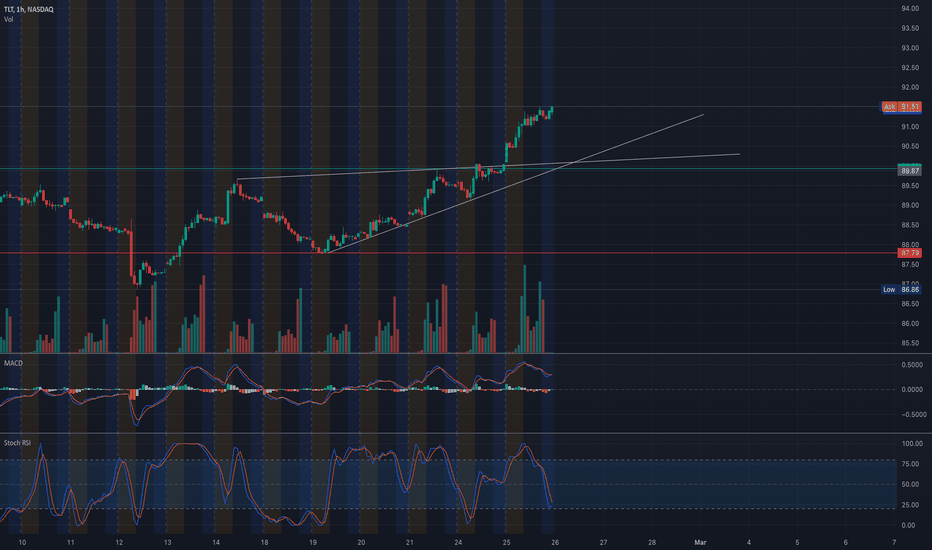The width and height of the screenshot is (932, 550).
Task: Click the Stoch RSI indicator label
Action: click(x=17, y=443)
